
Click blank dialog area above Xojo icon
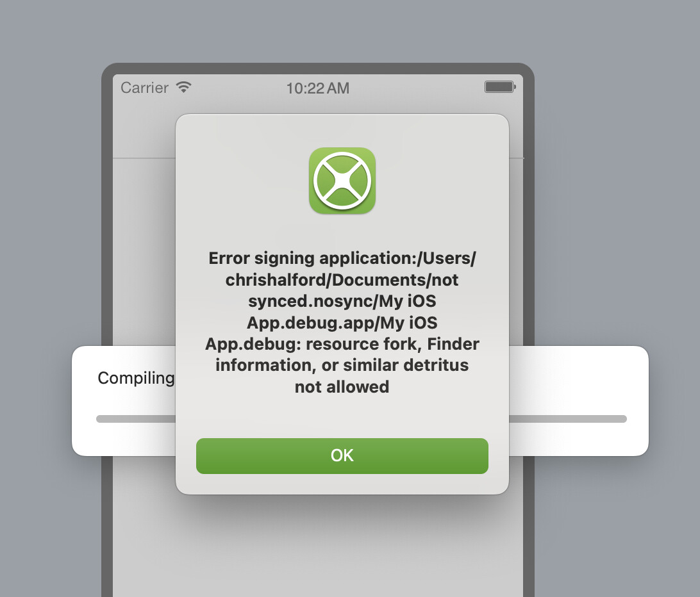[x=342, y=130]
